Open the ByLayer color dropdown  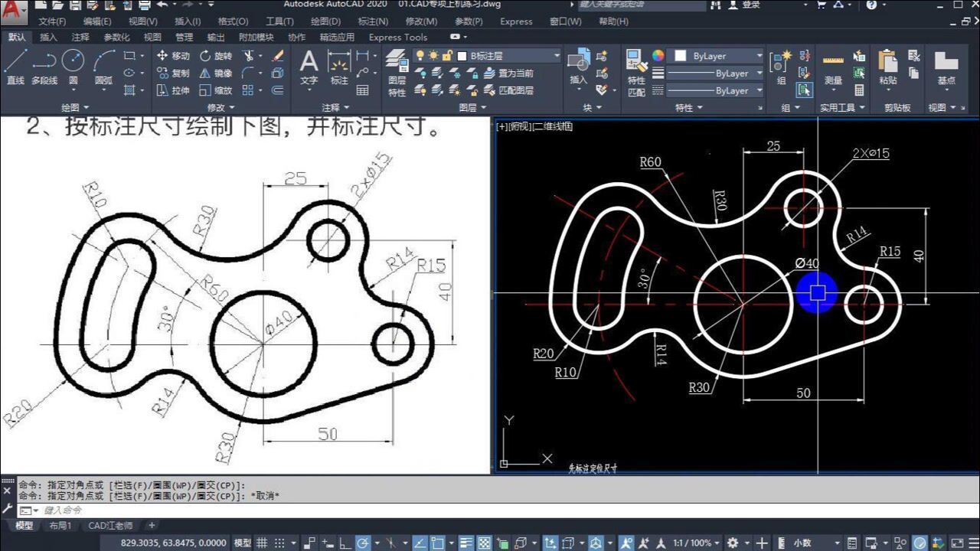[x=717, y=56]
